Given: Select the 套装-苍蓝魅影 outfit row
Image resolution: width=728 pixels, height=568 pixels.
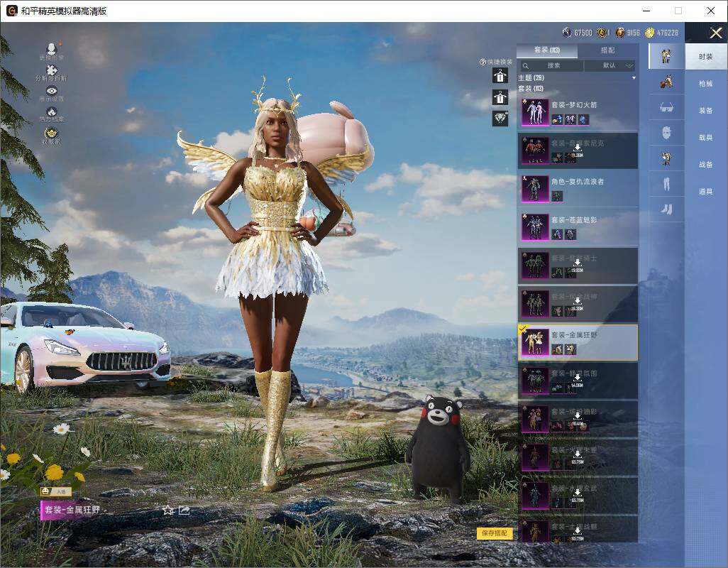Looking at the screenshot, I should click(x=578, y=227).
